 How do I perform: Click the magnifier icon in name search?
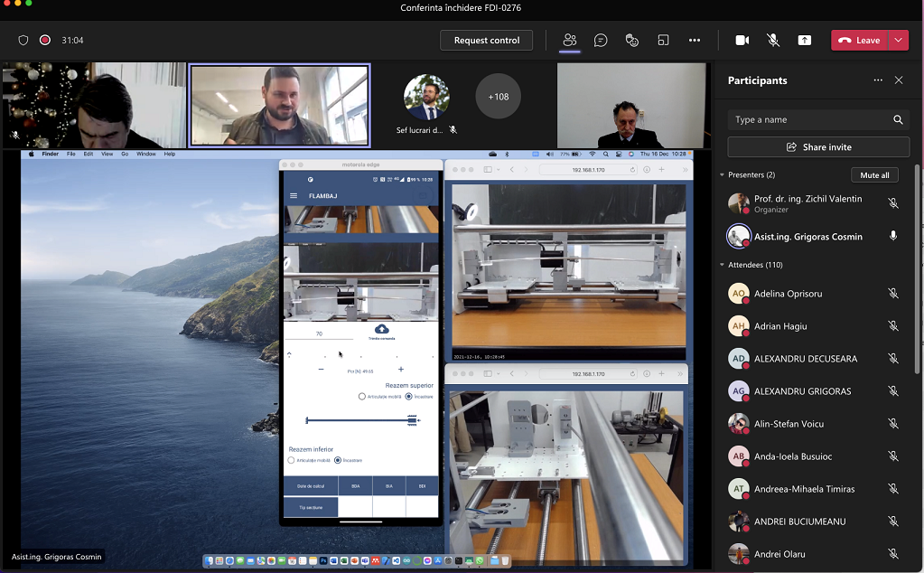[898, 119]
